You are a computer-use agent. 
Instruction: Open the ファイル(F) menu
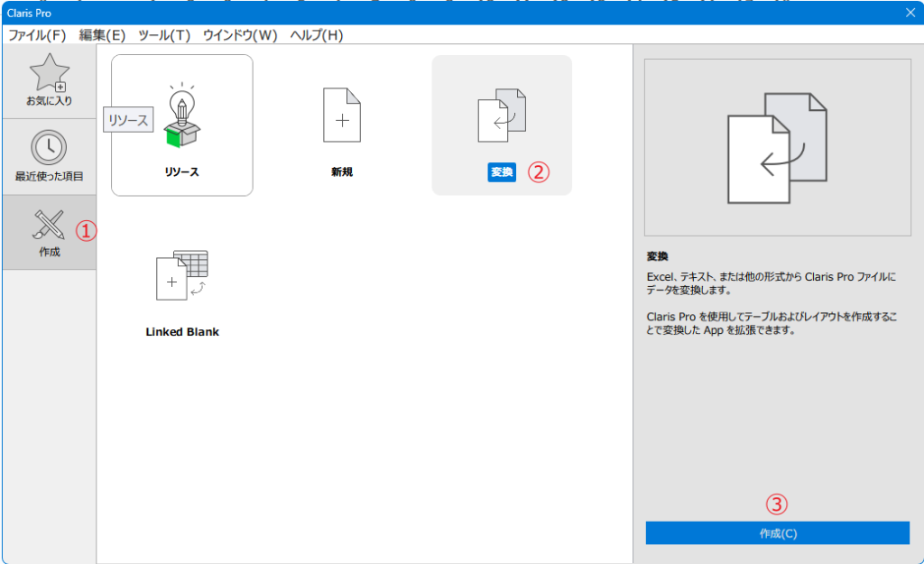point(38,35)
